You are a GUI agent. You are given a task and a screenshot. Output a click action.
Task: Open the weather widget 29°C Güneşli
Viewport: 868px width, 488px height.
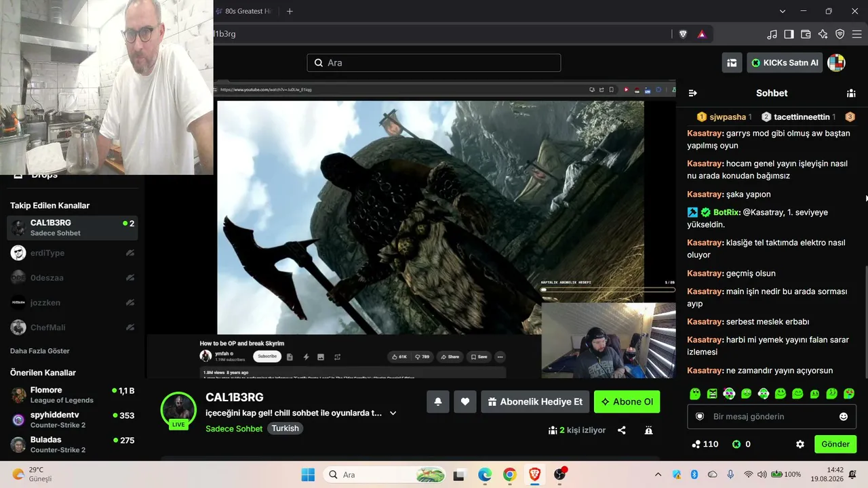(33, 474)
